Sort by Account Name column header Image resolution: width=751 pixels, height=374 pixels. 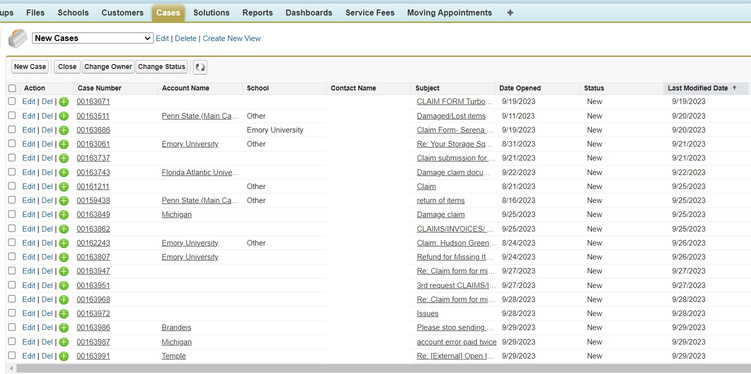coord(185,88)
